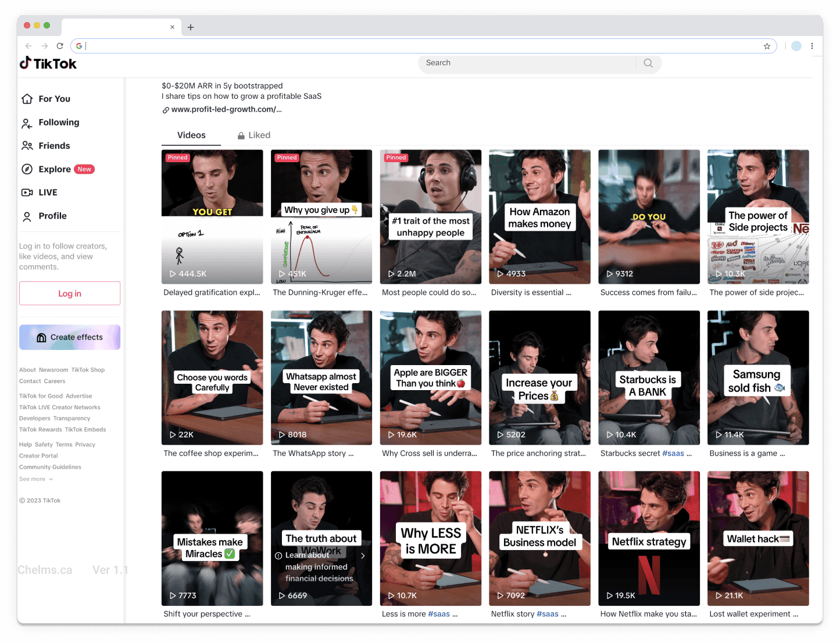Click browser forward arrow
The height and width of the screenshot is (643, 840).
45,46
